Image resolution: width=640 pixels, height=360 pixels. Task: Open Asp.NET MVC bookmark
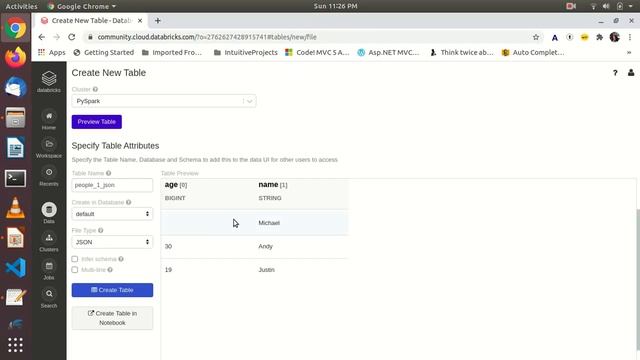coord(389,53)
